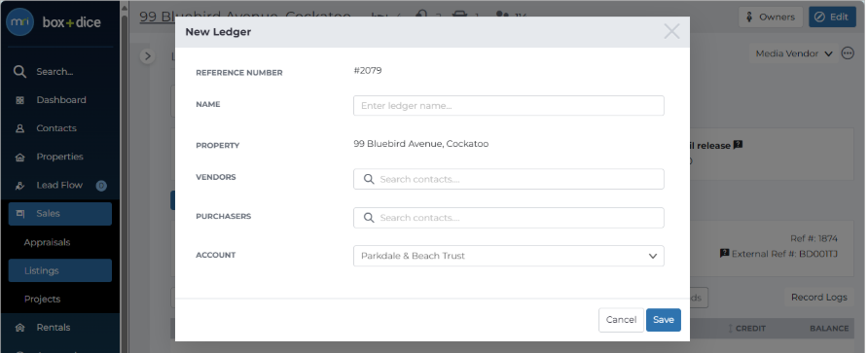Click the Ref #: 1874 text

tap(814, 239)
